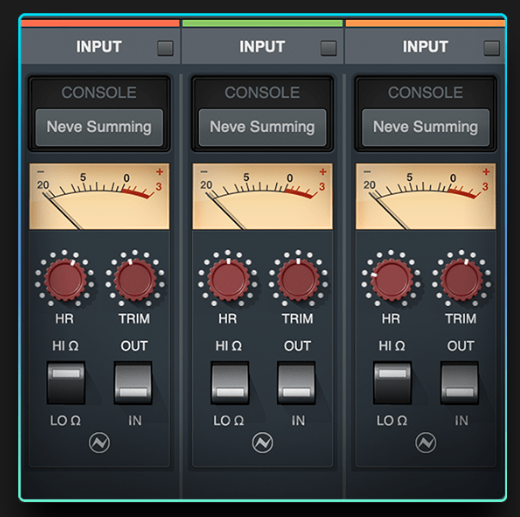Click the CONSOLE label on the orange channel
The width and height of the screenshot is (520, 517).
tap(426, 92)
